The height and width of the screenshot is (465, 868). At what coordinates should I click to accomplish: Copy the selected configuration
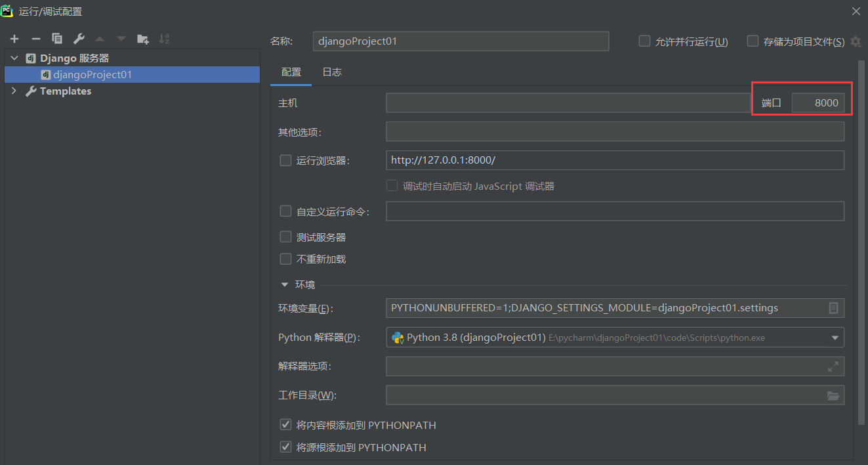pyautogui.click(x=57, y=39)
